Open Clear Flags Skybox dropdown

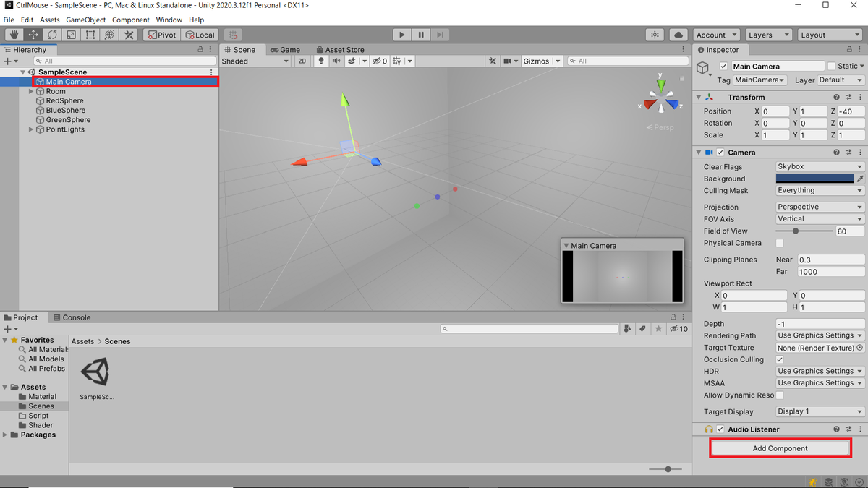820,166
